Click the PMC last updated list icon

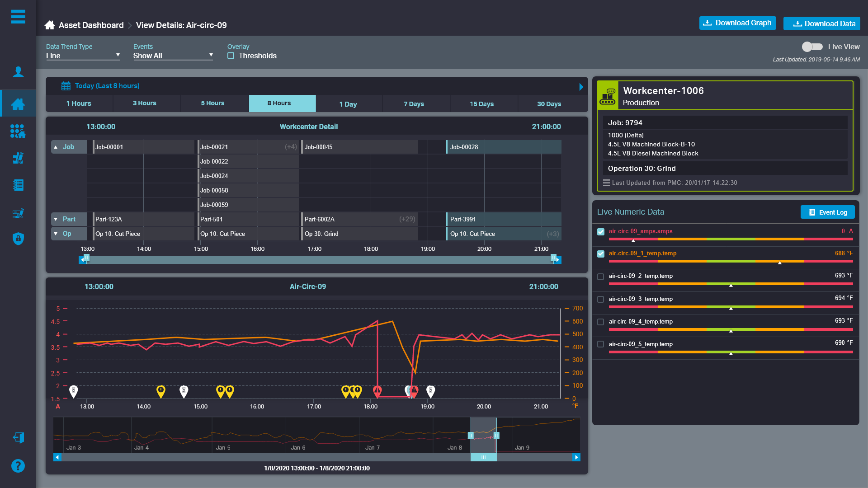pyautogui.click(x=606, y=183)
